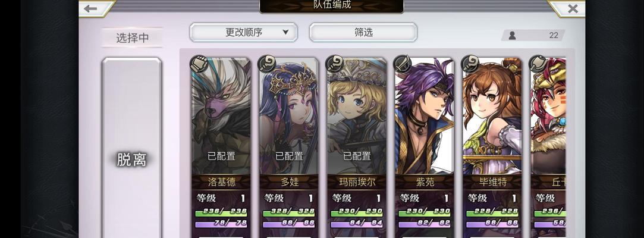
Task: Click the staff class icon on 毕维特 card
Action: [470, 64]
